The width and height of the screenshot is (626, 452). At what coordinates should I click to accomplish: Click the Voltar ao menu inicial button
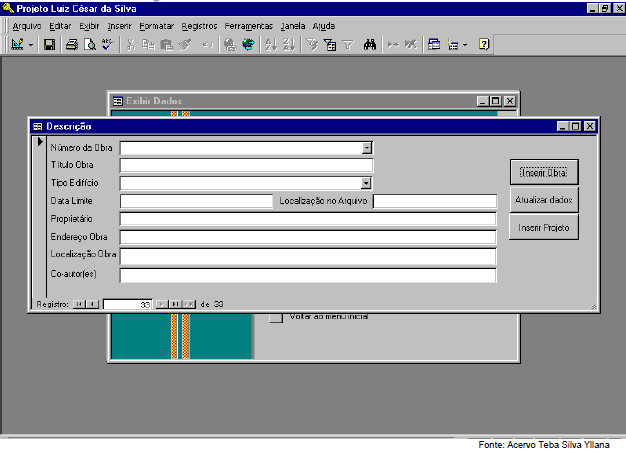(x=275, y=317)
